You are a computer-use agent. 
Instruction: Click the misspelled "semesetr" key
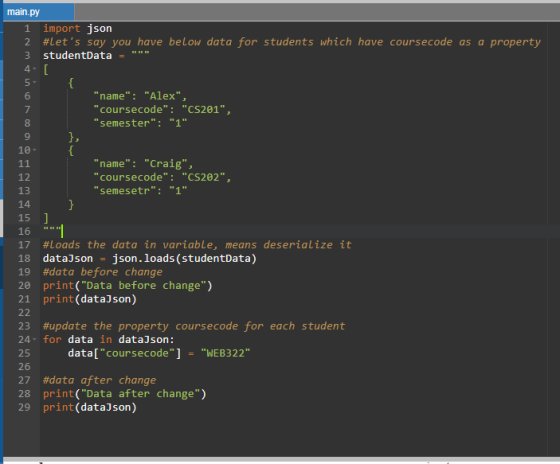125,190
